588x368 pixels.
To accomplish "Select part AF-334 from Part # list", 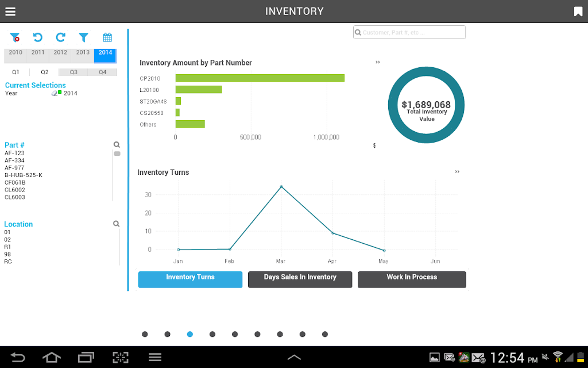I will (14, 160).
